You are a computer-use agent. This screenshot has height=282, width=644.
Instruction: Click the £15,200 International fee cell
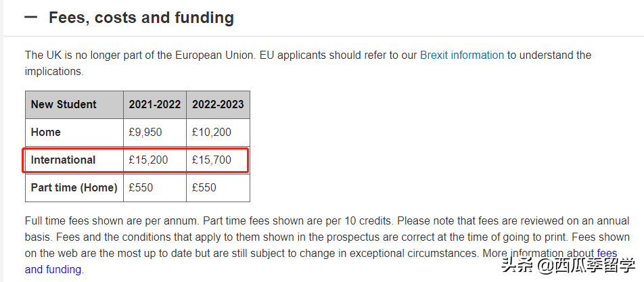148,160
